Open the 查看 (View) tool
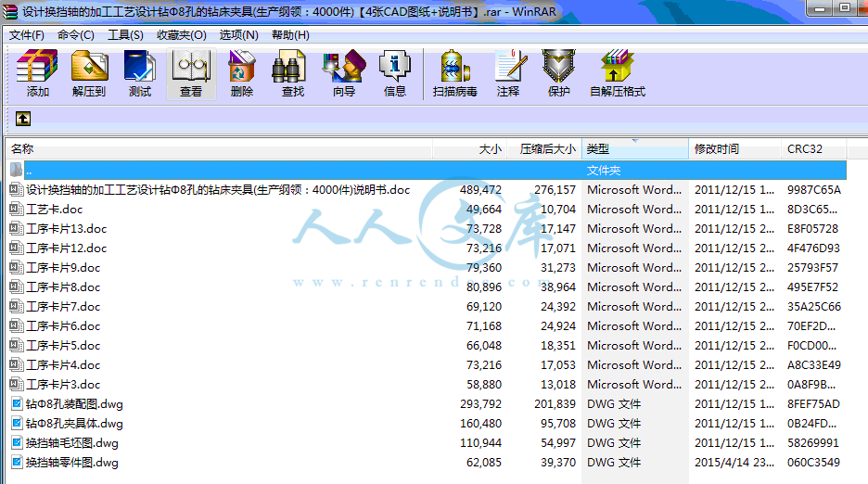 191,73
